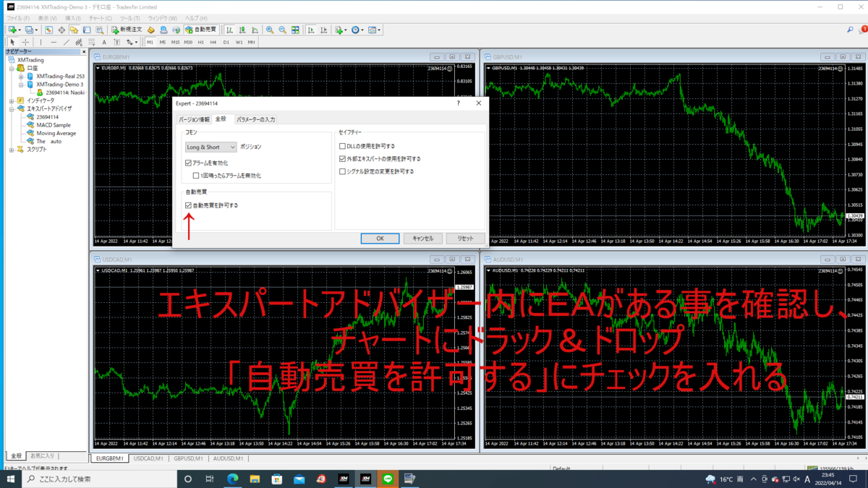The width and height of the screenshot is (868, 488).
Task: Switch chart to candlestick view
Action: 240,30
